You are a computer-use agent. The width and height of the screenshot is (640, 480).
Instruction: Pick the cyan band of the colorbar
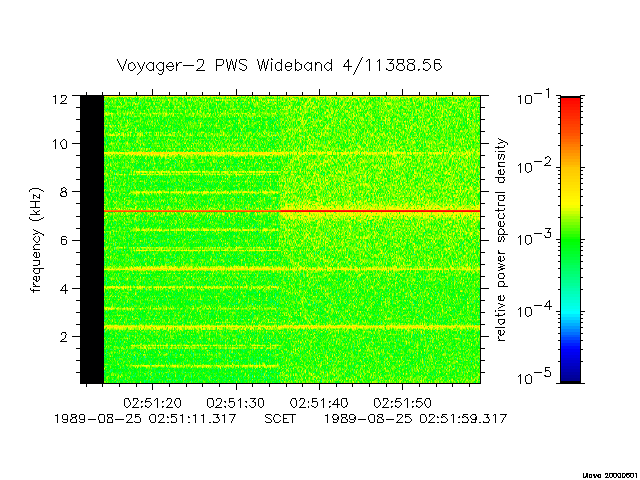(x=571, y=312)
